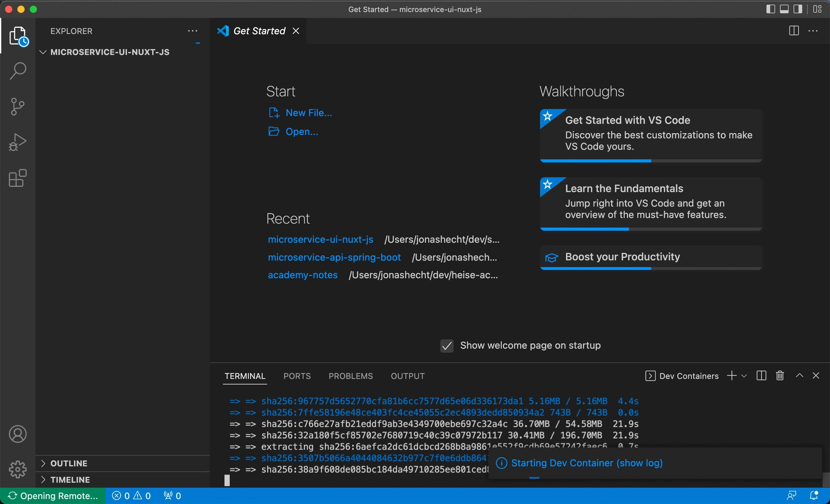830x504 pixels.
Task: Open Customize Layout icon in title bar
Action: click(x=817, y=9)
